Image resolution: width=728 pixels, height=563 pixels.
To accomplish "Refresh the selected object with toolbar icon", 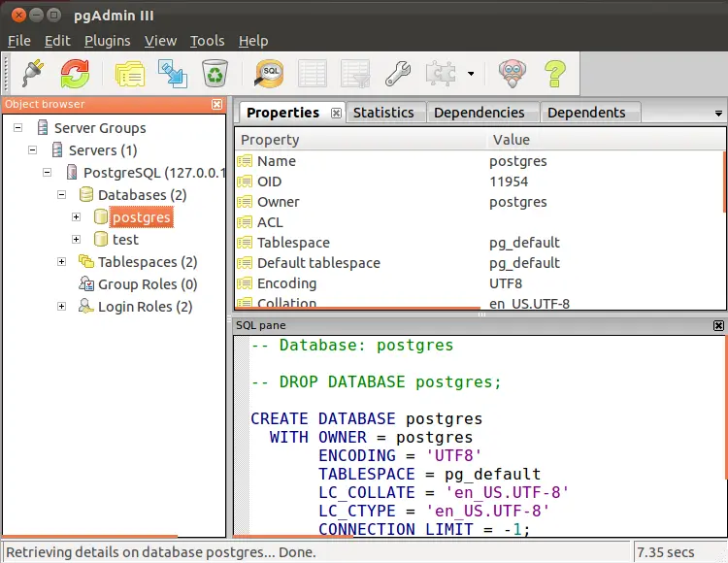I will (x=75, y=73).
